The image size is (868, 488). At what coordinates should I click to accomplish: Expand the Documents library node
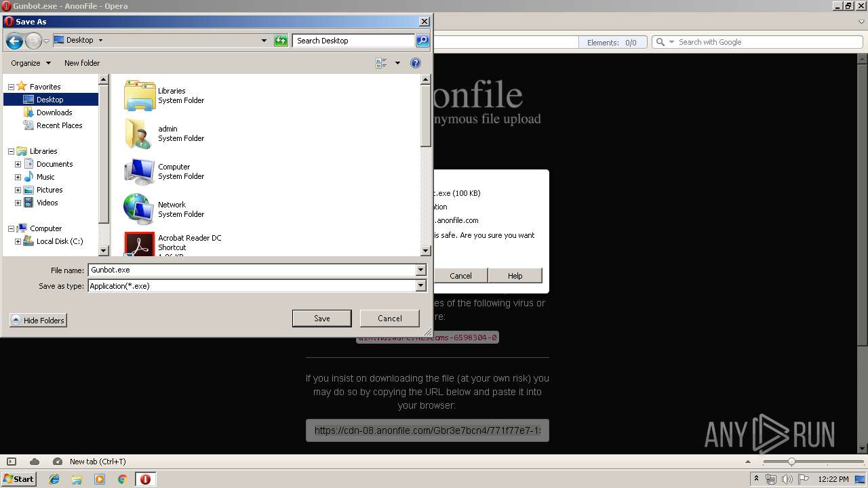(18, 164)
